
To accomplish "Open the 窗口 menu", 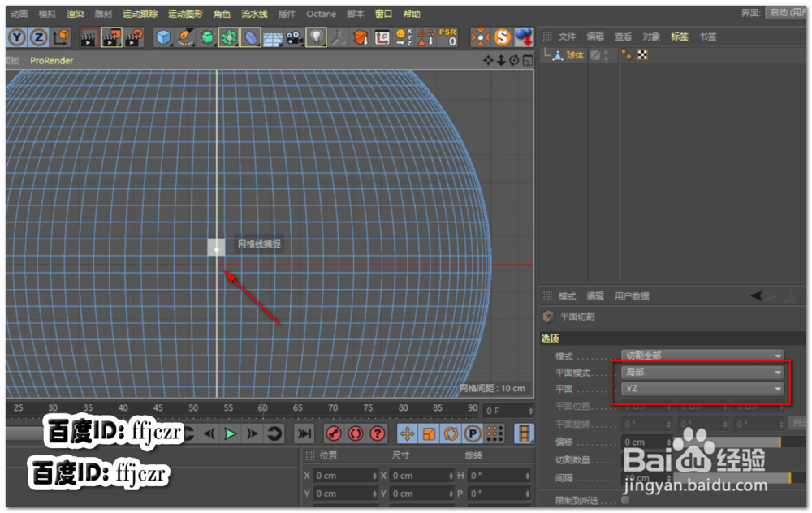I will (x=383, y=14).
